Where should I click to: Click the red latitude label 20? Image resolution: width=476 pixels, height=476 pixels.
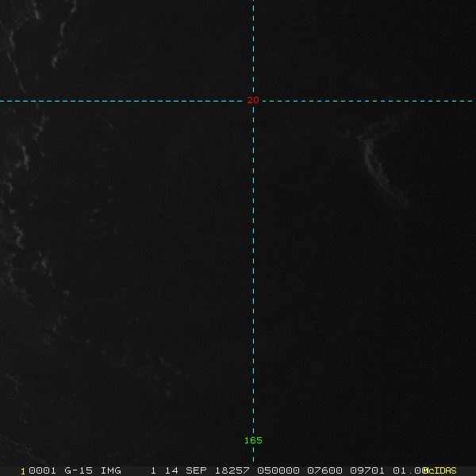tap(253, 100)
